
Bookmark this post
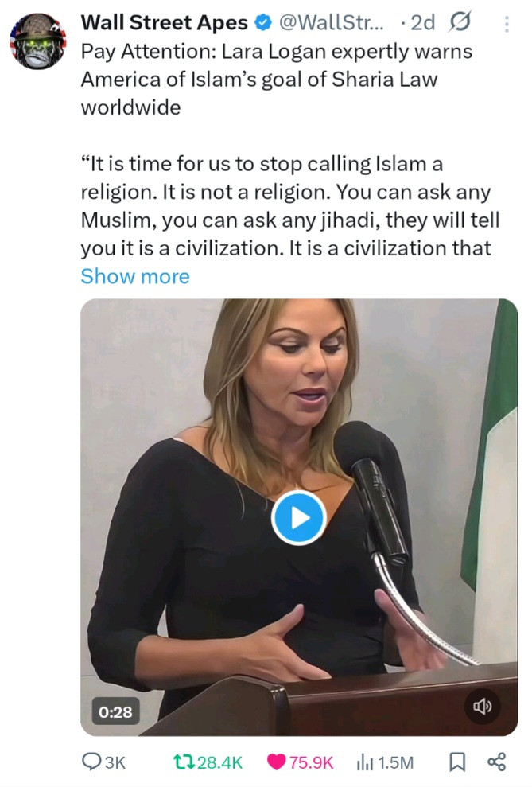[456, 762]
